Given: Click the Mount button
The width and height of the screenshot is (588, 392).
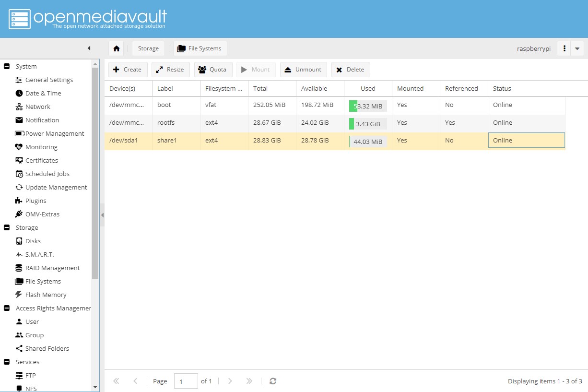Looking at the screenshot, I should click(x=256, y=70).
